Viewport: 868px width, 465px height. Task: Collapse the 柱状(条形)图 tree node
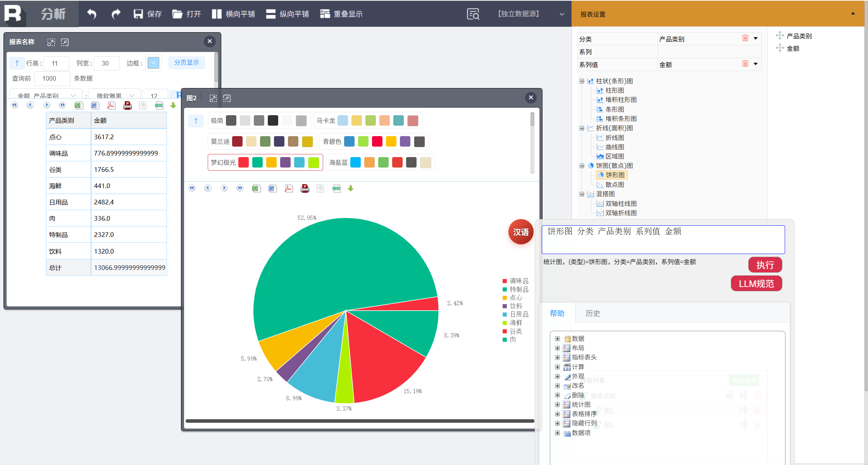(x=582, y=81)
